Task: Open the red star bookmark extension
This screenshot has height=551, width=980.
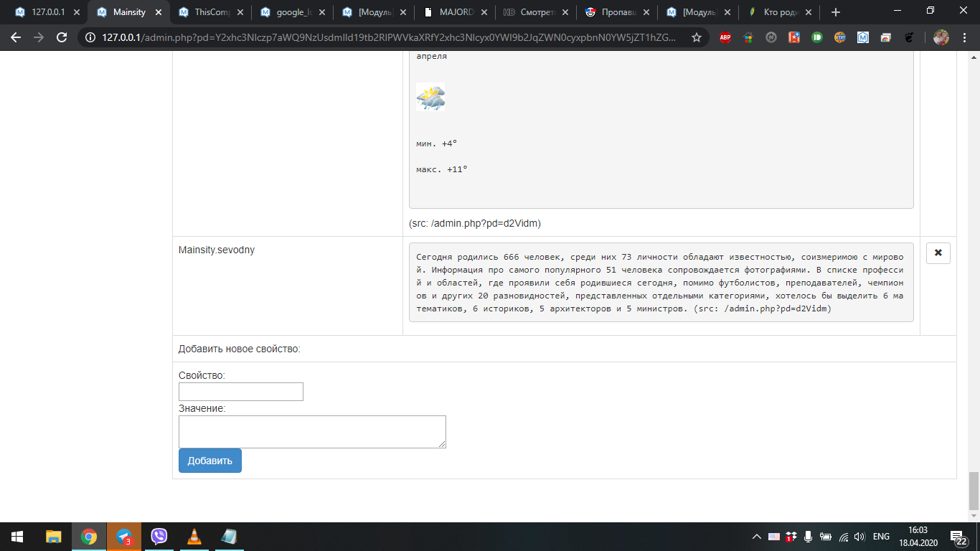Action: [794, 37]
